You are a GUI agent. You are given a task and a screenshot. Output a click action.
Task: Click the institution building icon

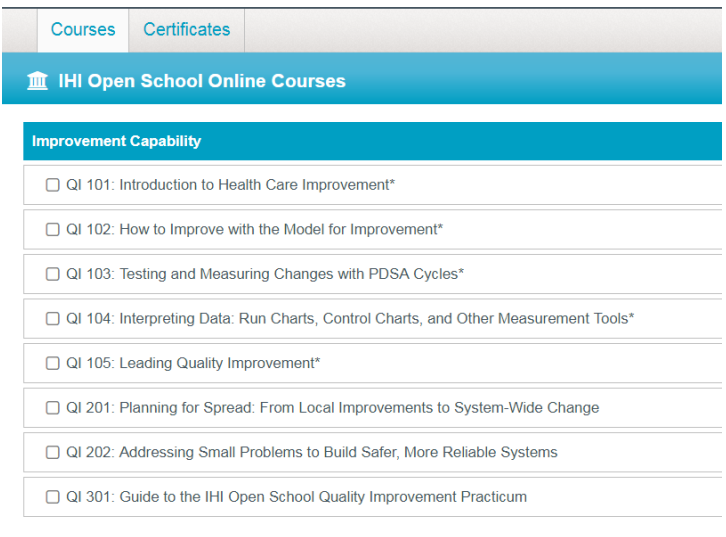[x=38, y=81]
